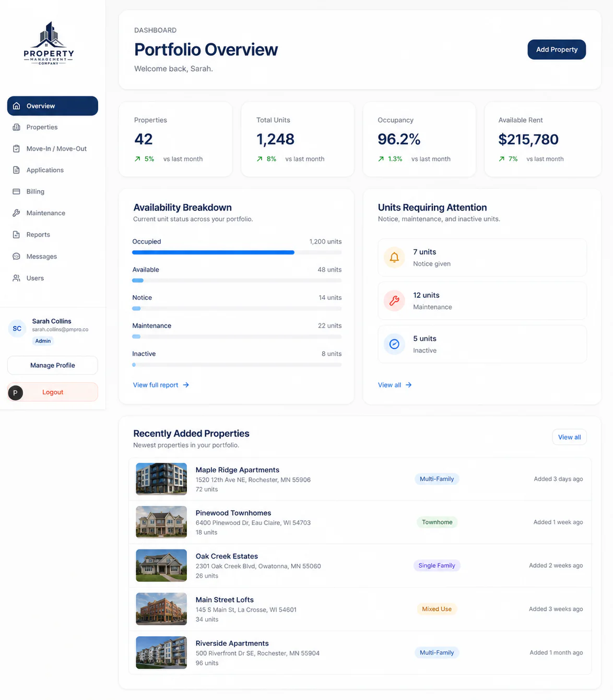613x700 pixels.
Task: Click the Maintenance units progress bar
Action: coord(237,336)
